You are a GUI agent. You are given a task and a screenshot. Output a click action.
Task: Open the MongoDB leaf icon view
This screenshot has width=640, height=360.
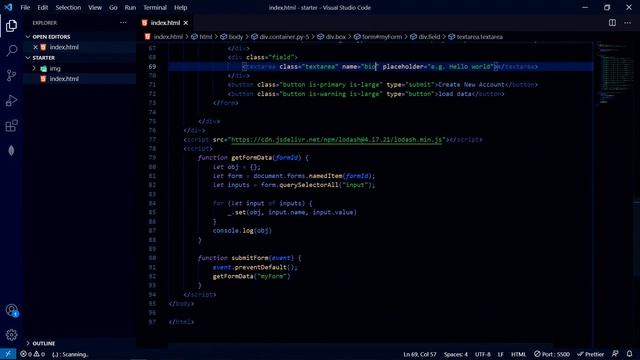(x=11, y=151)
